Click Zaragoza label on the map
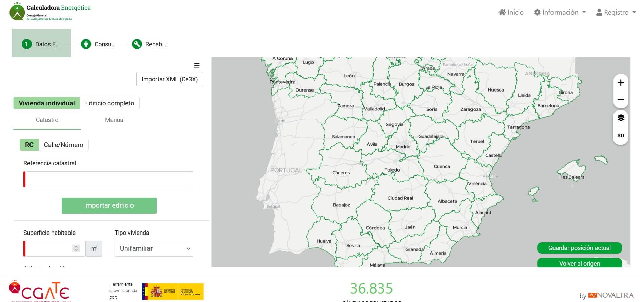The height and width of the screenshot is (302, 644). tap(470, 109)
